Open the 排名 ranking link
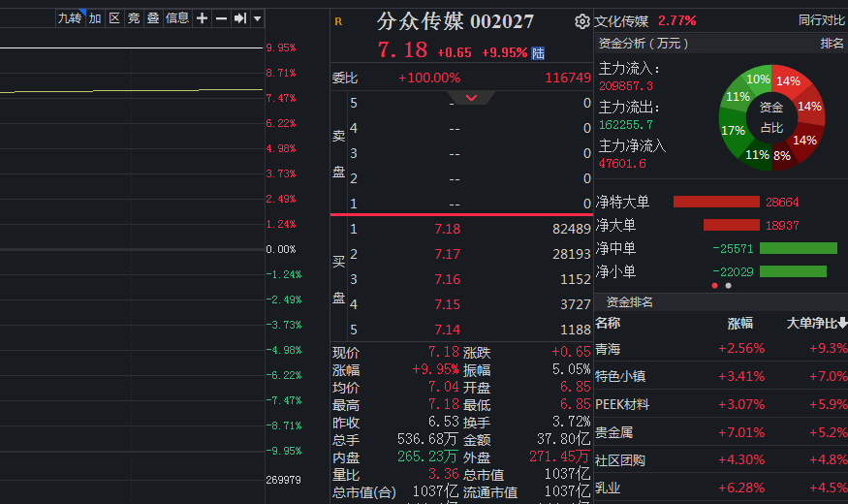This screenshot has width=848, height=504. click(x=832, y=44)
